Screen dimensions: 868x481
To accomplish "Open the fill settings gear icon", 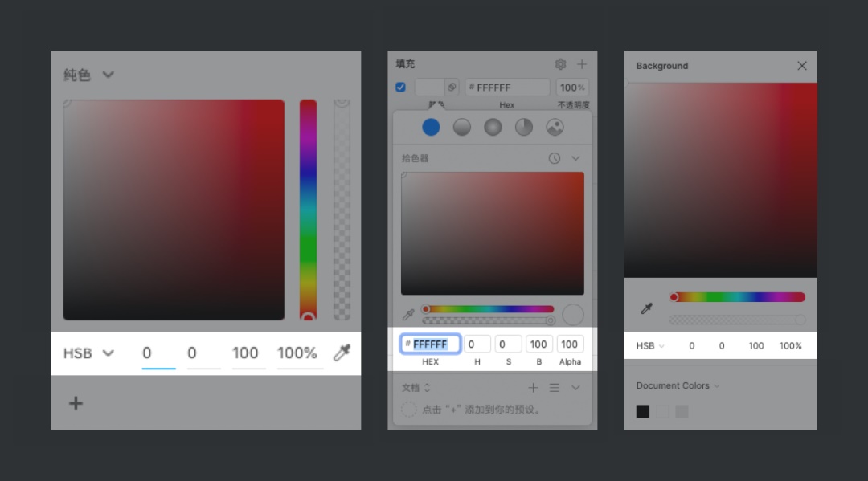I will pos(561,64).
